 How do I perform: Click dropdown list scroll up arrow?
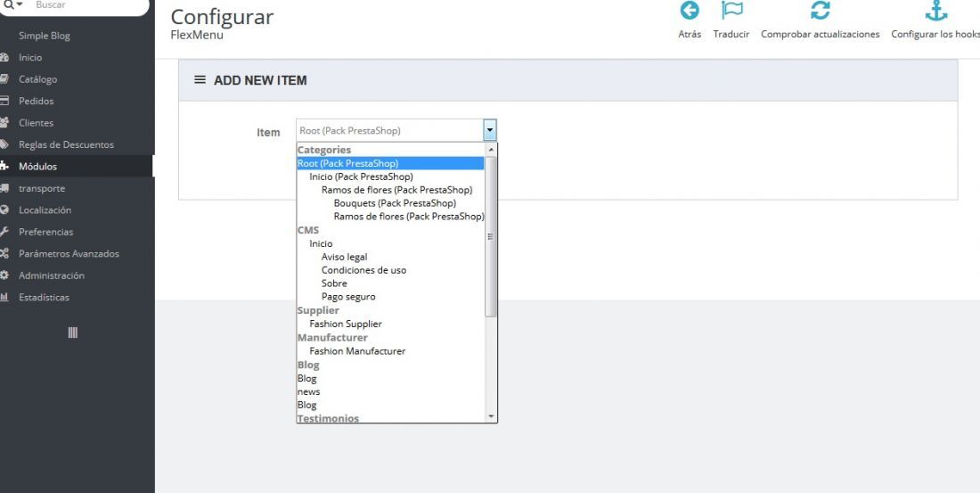(x=491, y=150)
